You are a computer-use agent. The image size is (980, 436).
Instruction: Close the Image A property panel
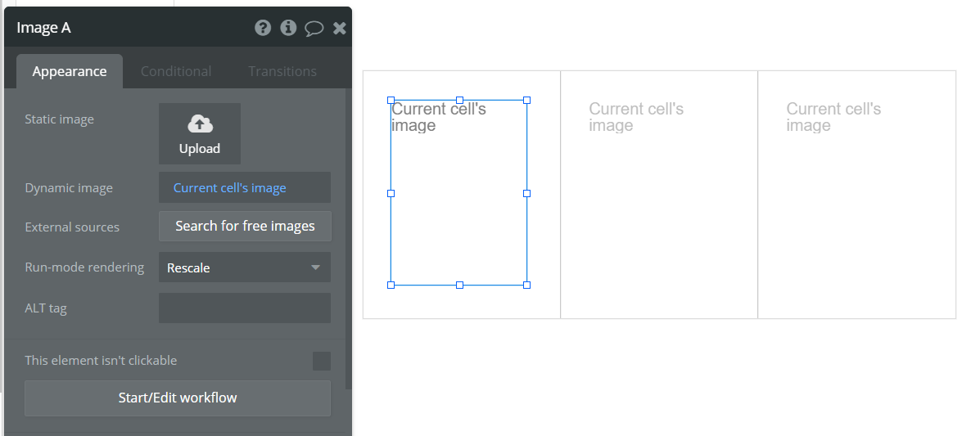[x=340, y=29]
